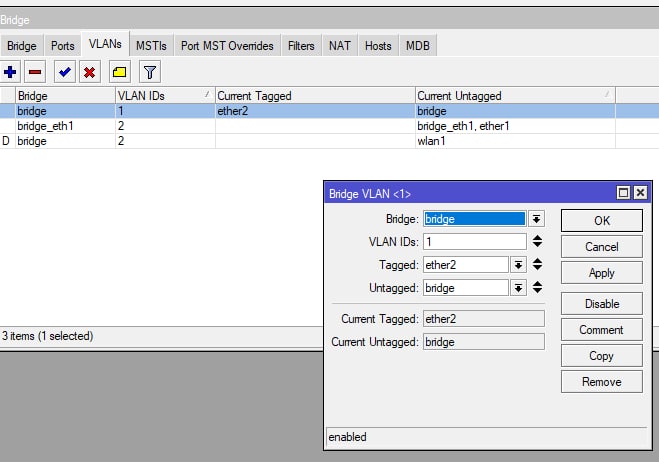The height and width of the screenshot is (462, 659).
Task: Close the Bridge VLAN dialog
Action: tap(640, 193)
